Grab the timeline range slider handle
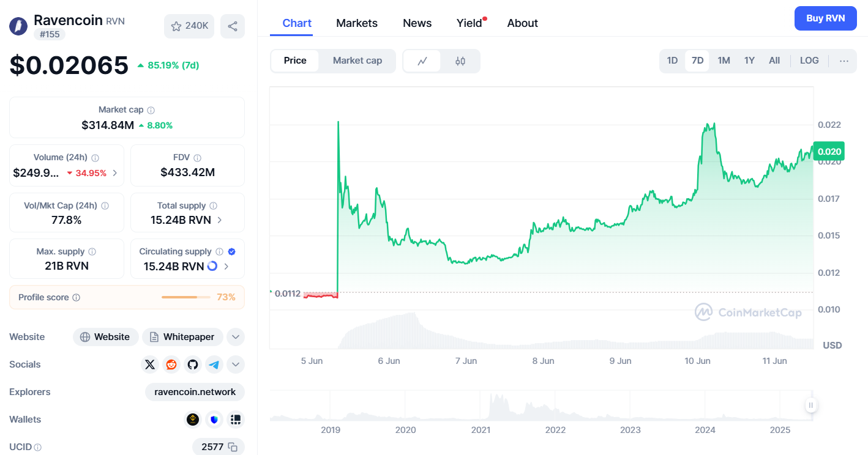Screen dimensions: 868x455 [x=810, y=405]
